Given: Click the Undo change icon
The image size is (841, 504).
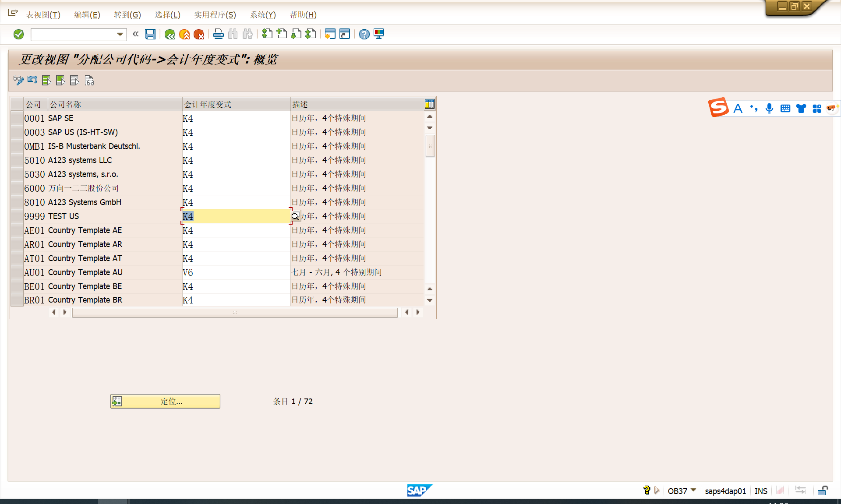Looking at the screenshot, I should [x=32, y=80].
